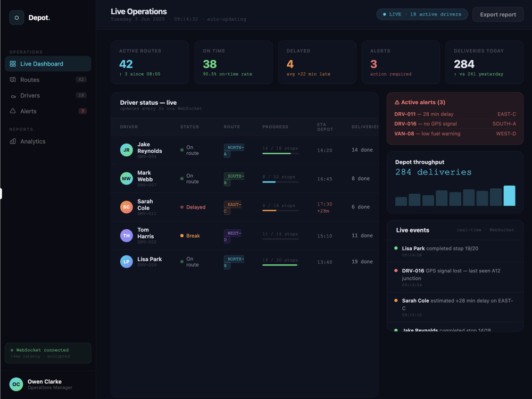The height and width of the screenshot is (399, 532).
Task: Click the Owen Clarke user name
Action: coord(45,381)
